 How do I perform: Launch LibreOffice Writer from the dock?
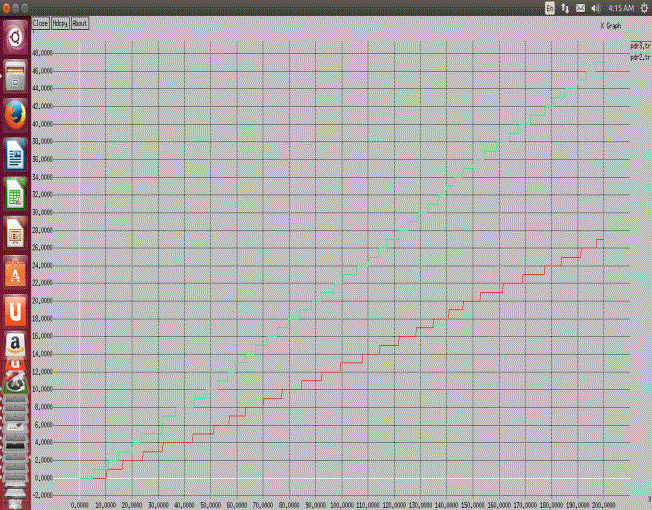(15, 155)
